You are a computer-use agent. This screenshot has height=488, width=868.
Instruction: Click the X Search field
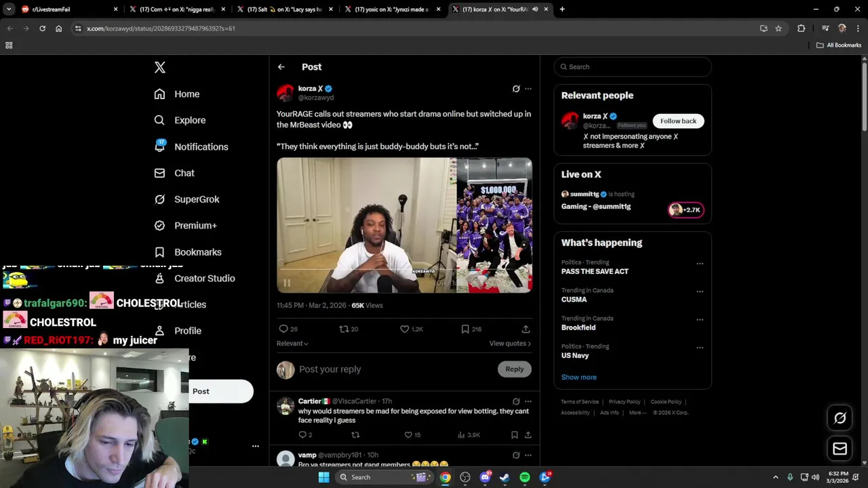click(633, 66)
